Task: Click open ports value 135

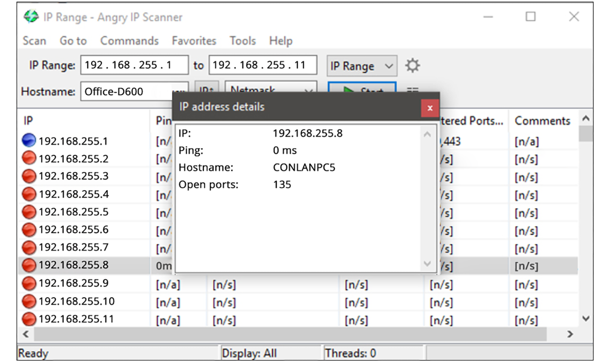Action: coord(282,184)
